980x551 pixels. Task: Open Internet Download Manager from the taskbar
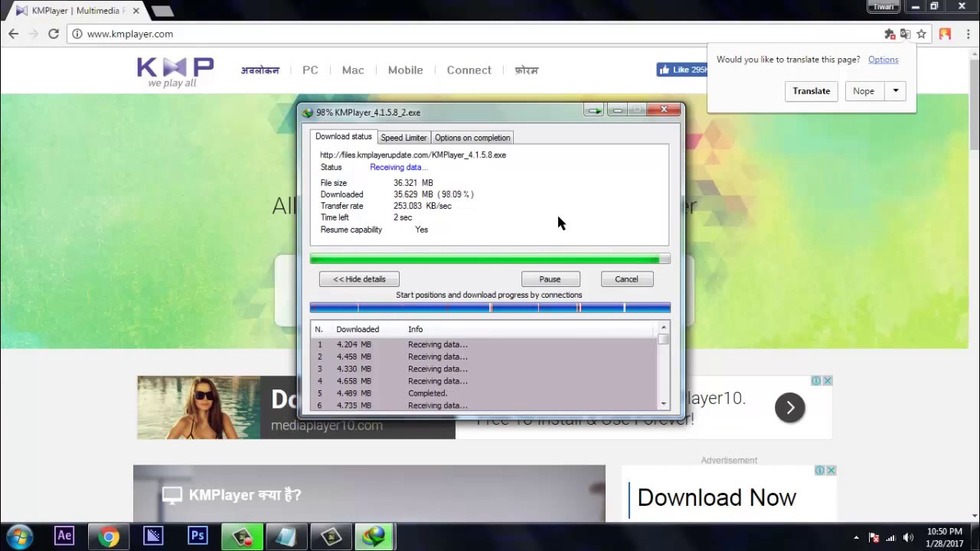pos(375,536)
